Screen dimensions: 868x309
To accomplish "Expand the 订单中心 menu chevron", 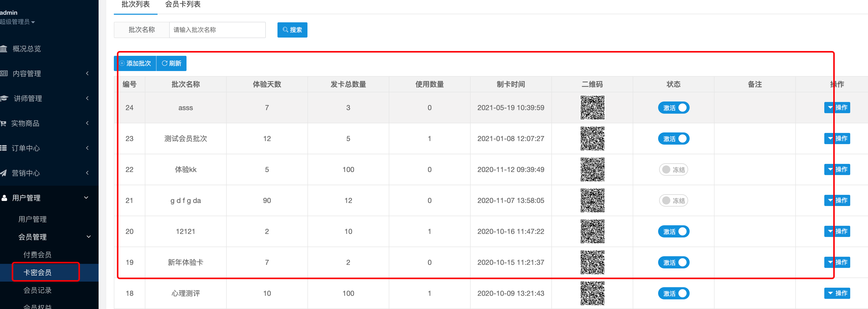I will point(87,148).
